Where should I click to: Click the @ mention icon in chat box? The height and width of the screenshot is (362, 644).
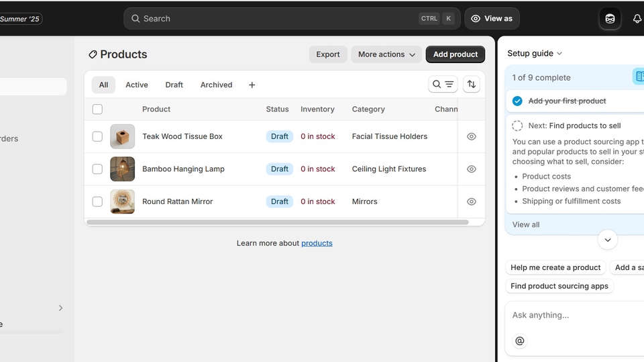pyautogui.click(x=519, y=341)
